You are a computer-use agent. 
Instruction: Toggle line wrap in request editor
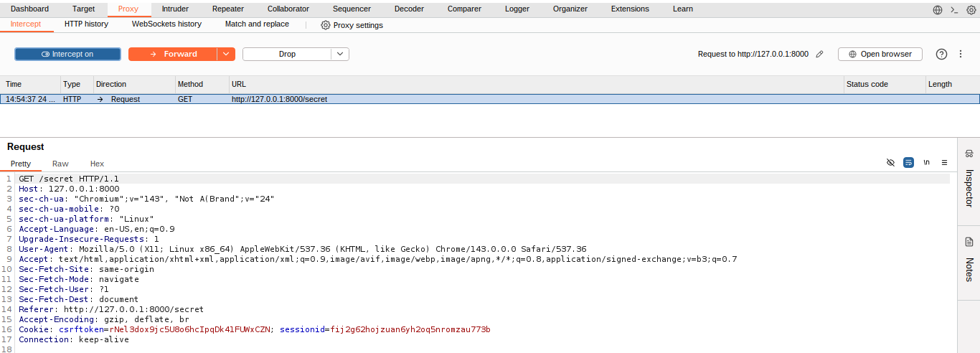point(908,163)
